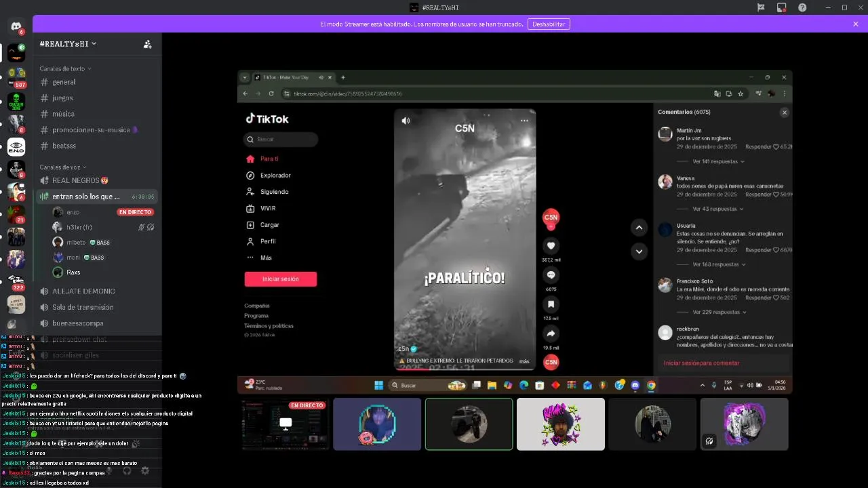Open the green Cracker Zone server
The width and height of the screenshot is (868, 488).
(x=16, y=101)
